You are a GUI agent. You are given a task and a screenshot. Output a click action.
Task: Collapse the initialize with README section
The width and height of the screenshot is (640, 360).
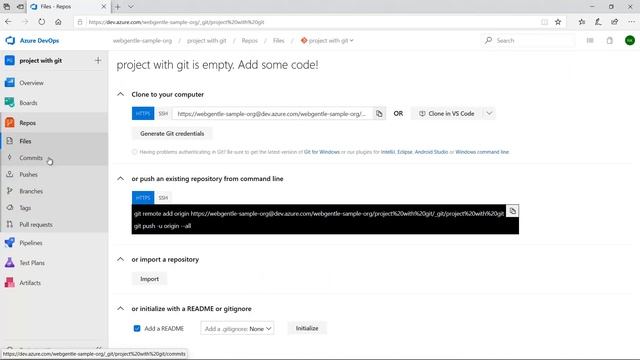click(120, 309)
